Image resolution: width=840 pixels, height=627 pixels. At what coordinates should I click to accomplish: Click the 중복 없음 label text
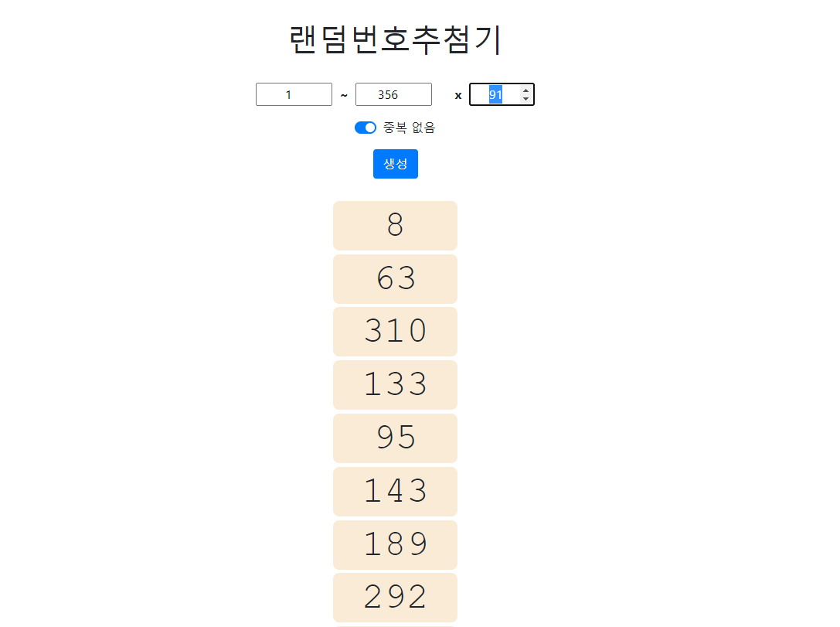coord(409,128)
